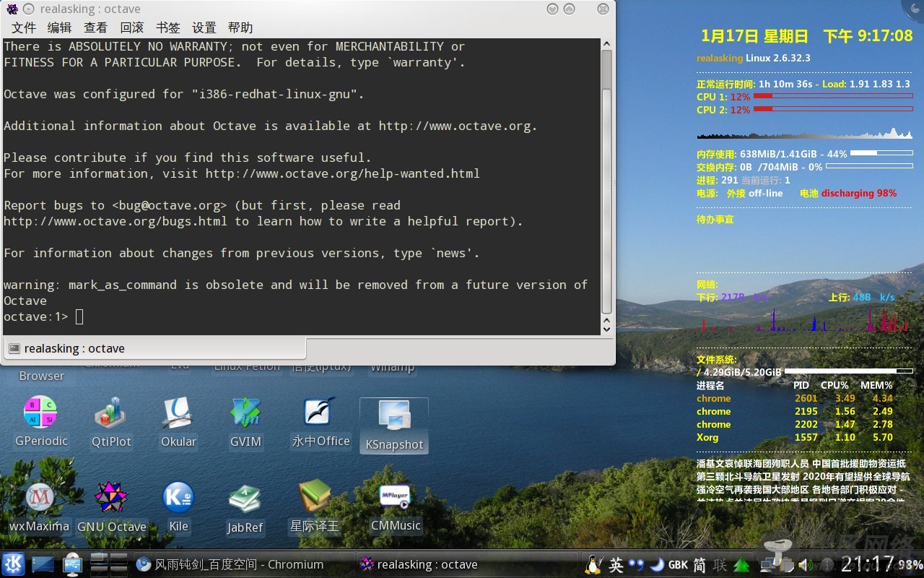Image resolution: width=924 pixels, height=578 pixels.
Task: Click the Tux penguin tray icon
Action: (x=594, y=564)
